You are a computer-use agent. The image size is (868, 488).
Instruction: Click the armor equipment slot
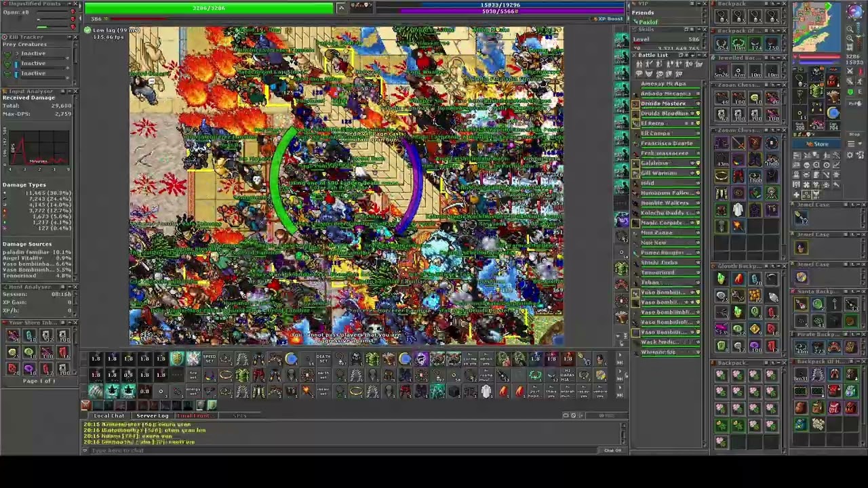pos(816,89)
